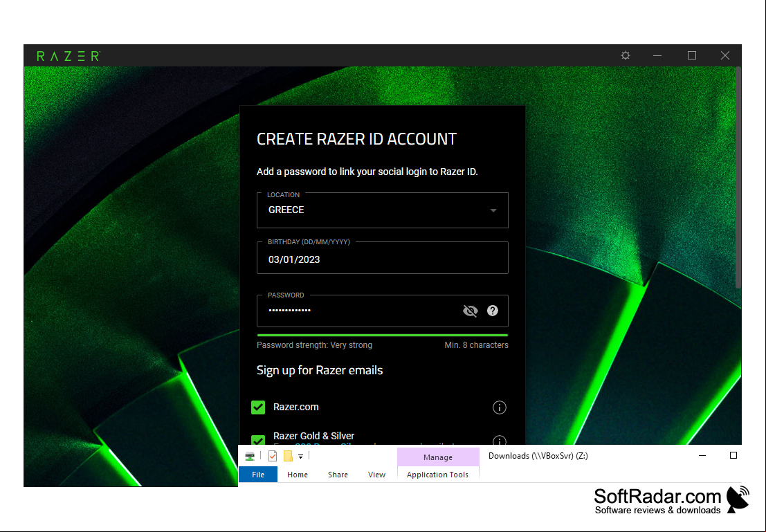The height and width of the screenshot is (532, 766).
Task: Open the Application Tools tab
Action: pos(438,475)
